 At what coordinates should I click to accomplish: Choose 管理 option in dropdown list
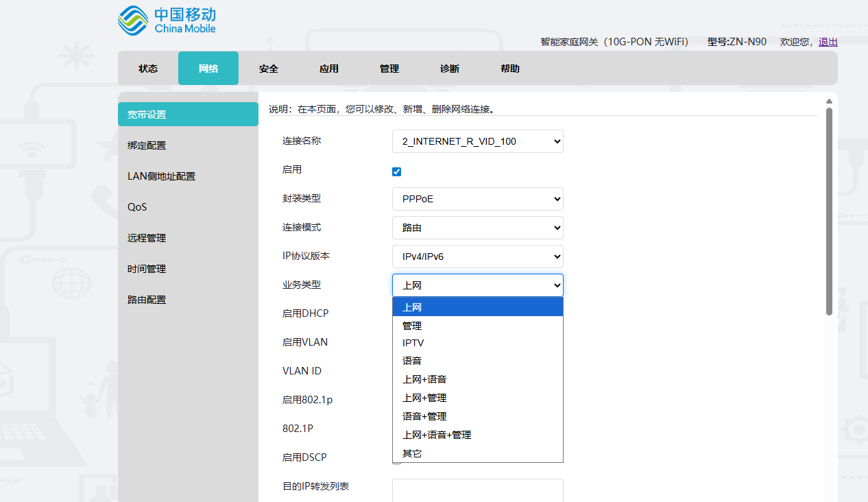478,326
